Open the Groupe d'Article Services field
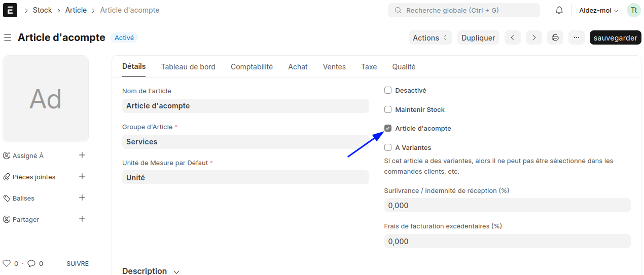 pyautogui.click(x=245, y=142)
